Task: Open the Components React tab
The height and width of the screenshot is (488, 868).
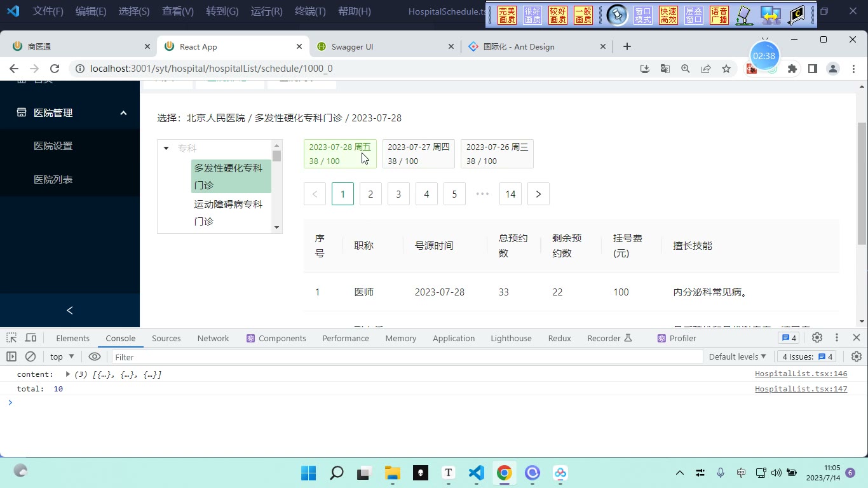Action: [276, 338]
